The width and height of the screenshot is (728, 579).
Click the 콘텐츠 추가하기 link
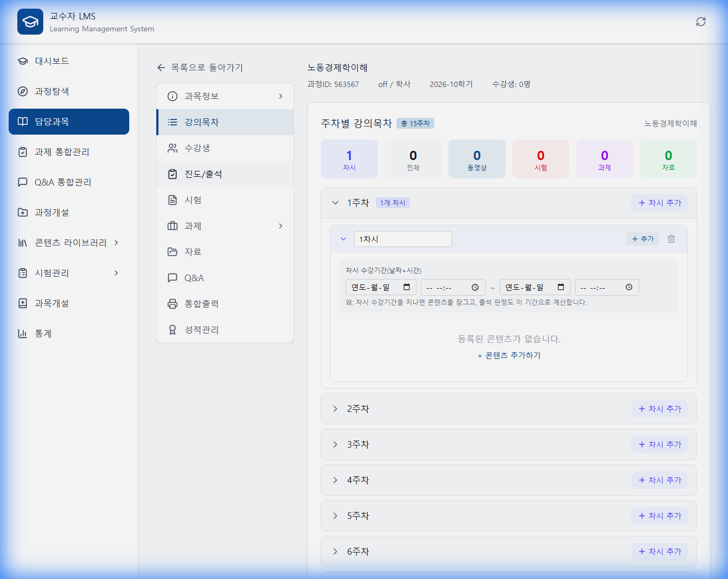(x=509, y=355)
